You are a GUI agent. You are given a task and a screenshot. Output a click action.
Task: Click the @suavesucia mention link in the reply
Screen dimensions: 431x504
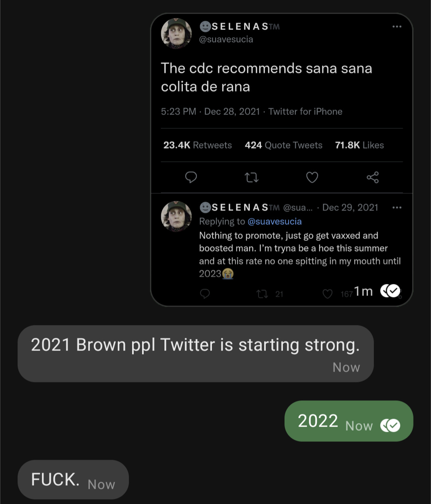coord(275,222)
